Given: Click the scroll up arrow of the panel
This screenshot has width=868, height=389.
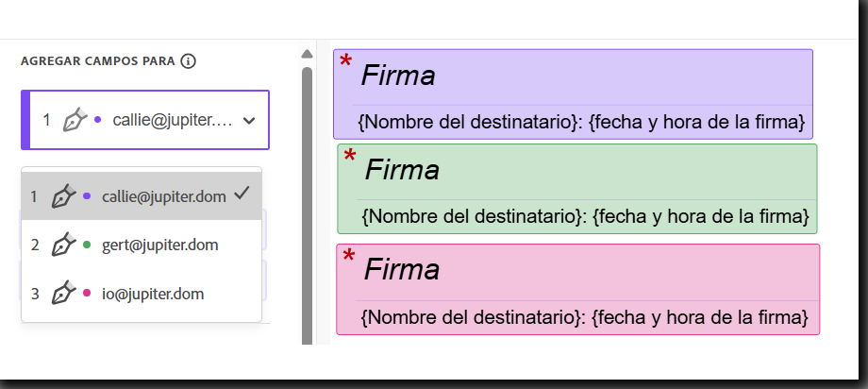Looking at the screenshot, I should (306, 55).
